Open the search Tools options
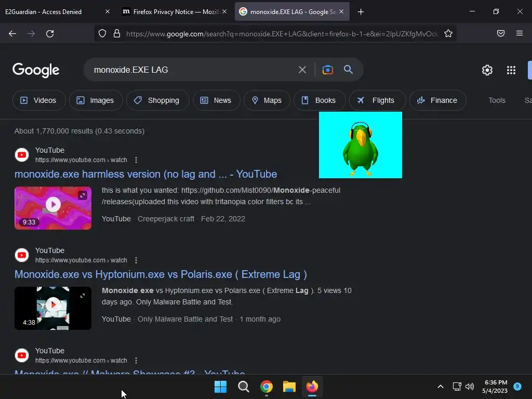The image size is (532, 399). click(497, 100)
